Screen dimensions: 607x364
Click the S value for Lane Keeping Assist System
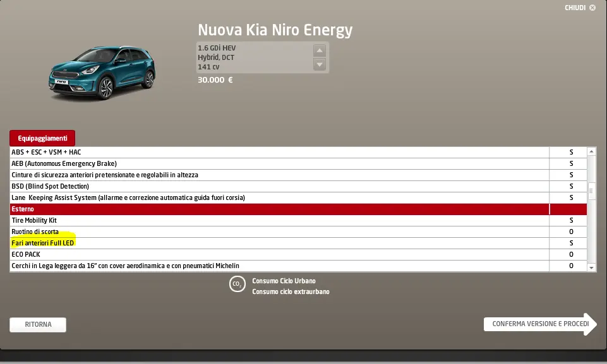click(x=571, y=197)
